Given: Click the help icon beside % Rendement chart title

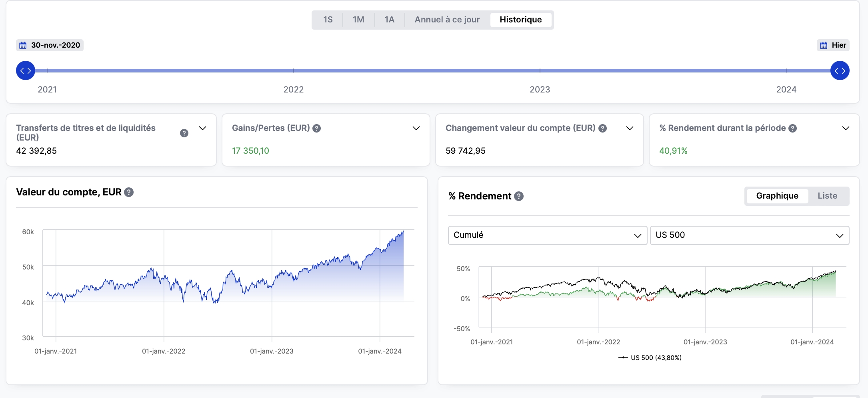Looking at the screenshot, I should click(x=519, y=196).
